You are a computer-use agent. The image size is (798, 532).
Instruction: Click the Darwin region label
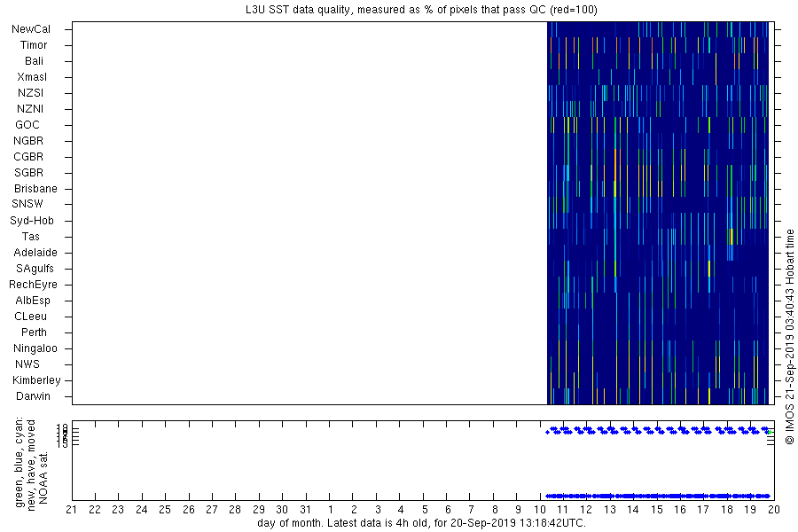(33, 396)
